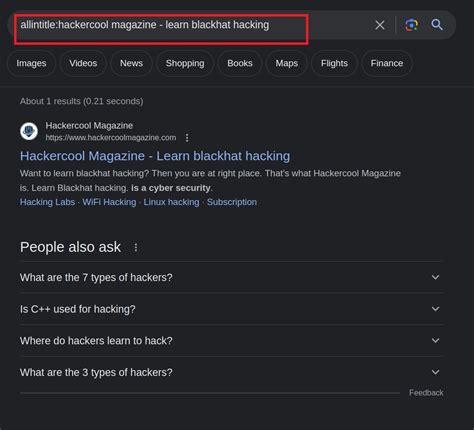The image size is (474, 430).
Task: Click the About 1 results text
Action: [82, 101]
